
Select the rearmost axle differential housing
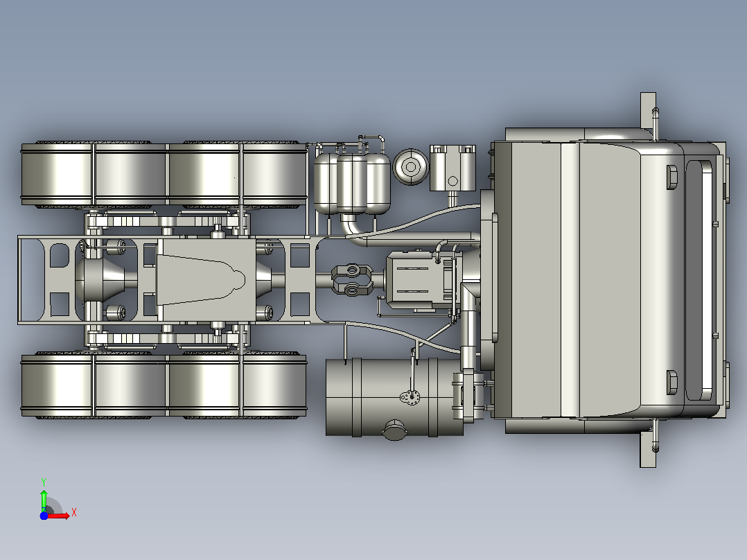(101, 280)
